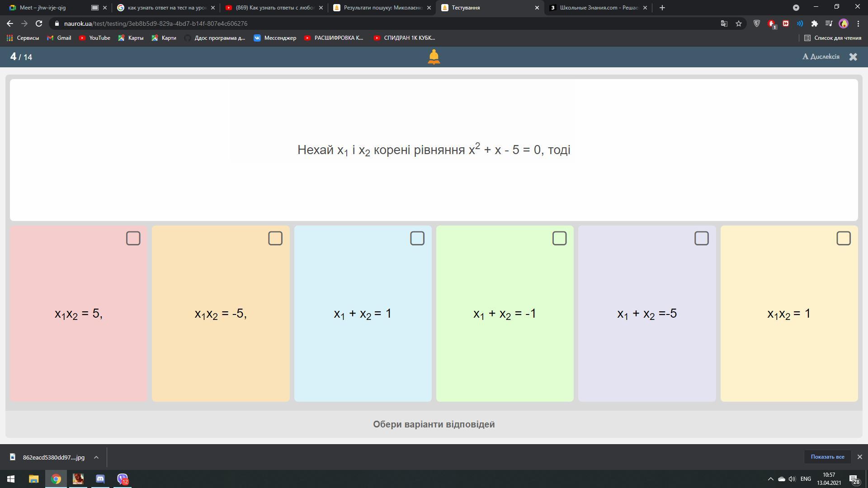Check the box for x1x2 = 5

[133, 238]
